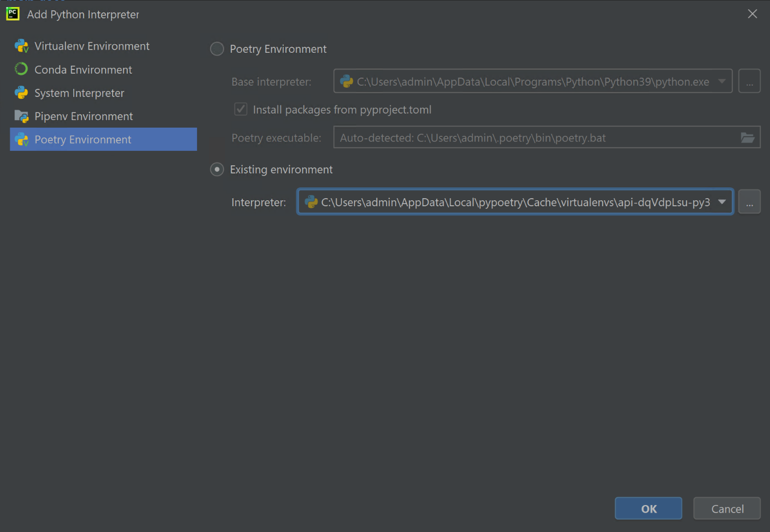The height and width of the screenshot is (532, 770).
Task: Click the Interpreter path text
Action: click(x=516, y=202)
